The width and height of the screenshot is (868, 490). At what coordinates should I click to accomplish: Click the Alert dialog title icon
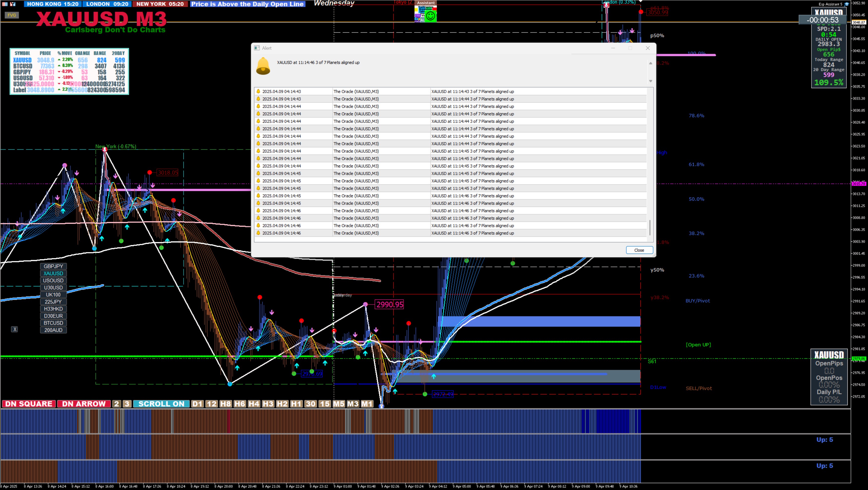[257, 48]
